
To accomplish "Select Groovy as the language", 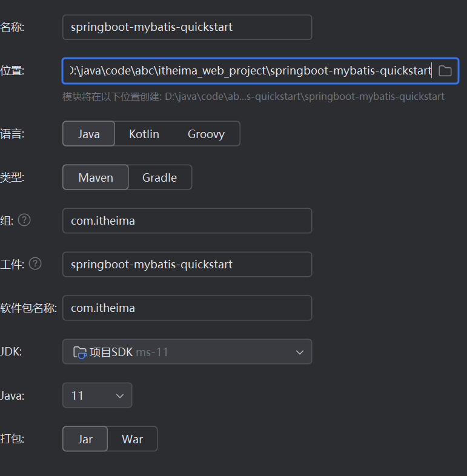I will tap(206, 134).
